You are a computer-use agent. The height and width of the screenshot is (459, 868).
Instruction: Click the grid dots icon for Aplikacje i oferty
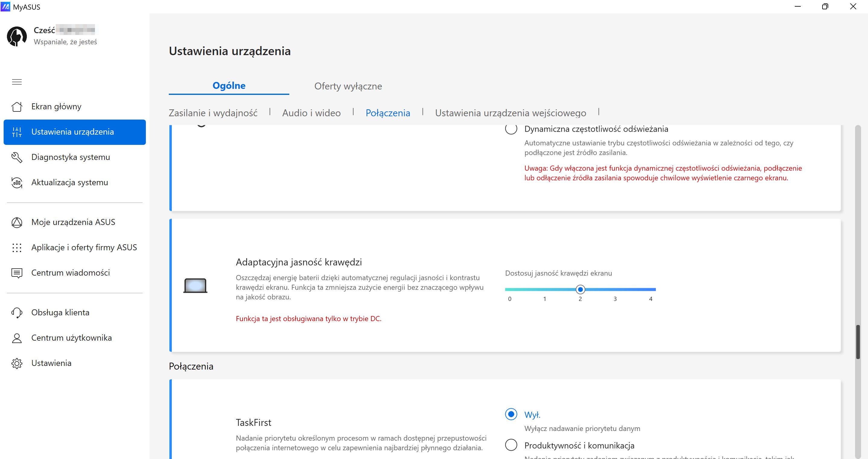(x=17, y=248)
